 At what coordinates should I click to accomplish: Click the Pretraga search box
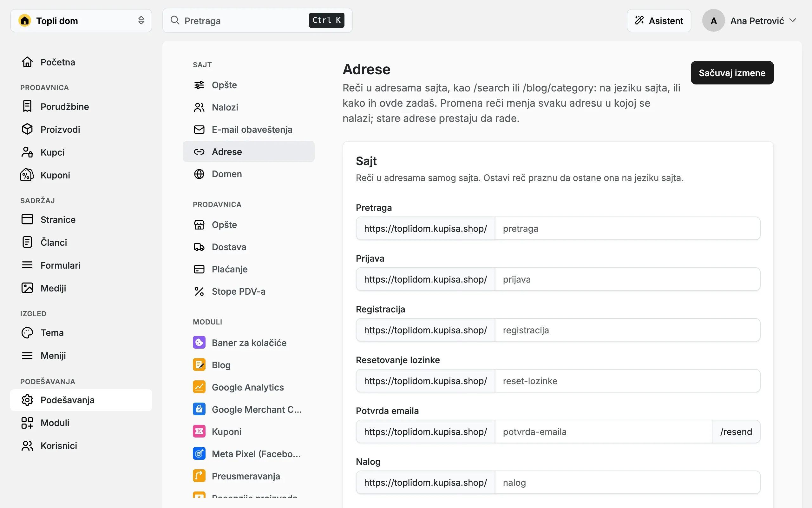coord(257,21)
